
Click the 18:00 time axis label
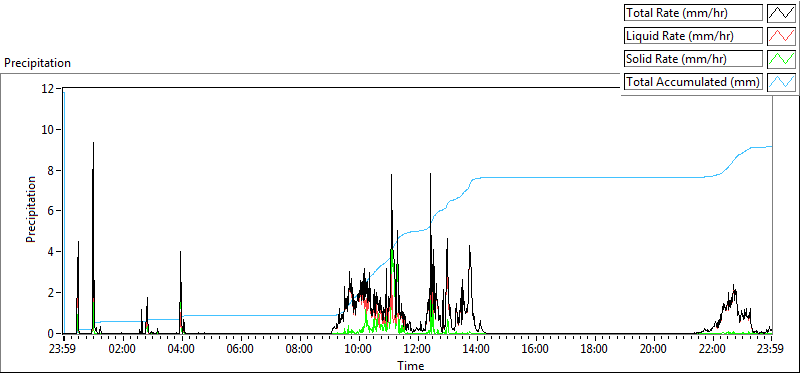click(x=595, y=350)
